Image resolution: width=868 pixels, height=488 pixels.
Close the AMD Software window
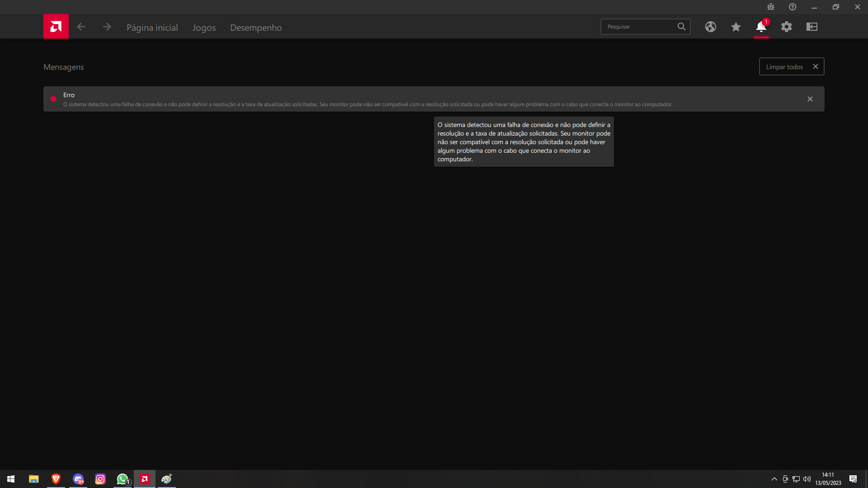pos(858,7)
